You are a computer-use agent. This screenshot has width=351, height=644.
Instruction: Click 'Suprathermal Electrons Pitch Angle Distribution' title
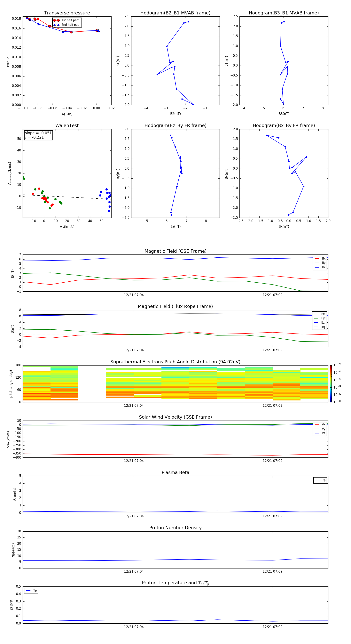coord(175,362)
